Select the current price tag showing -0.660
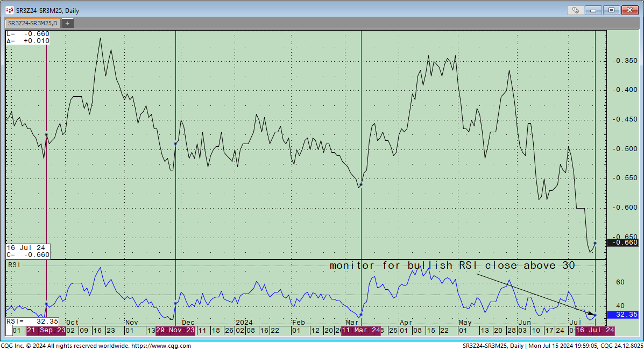The image size is (644, 350). tap(624, 243)
